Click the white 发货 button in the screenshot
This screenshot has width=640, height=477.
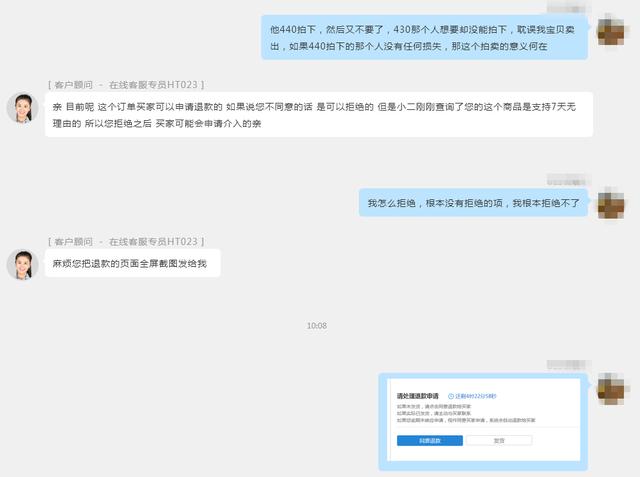pyautogui.click(x=499, y=441)
